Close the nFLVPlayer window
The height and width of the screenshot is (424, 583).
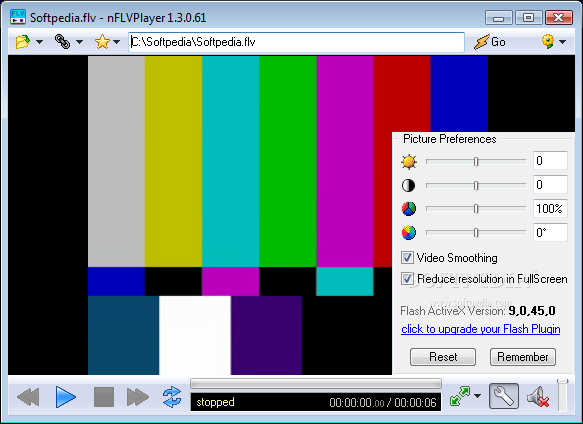[558, 17]
